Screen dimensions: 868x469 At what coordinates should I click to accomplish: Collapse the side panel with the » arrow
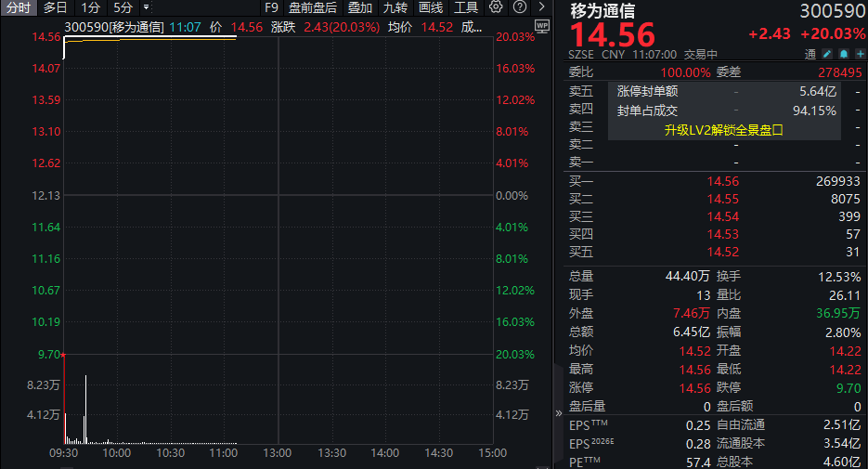pyautogui.click(x=558, y=413)
